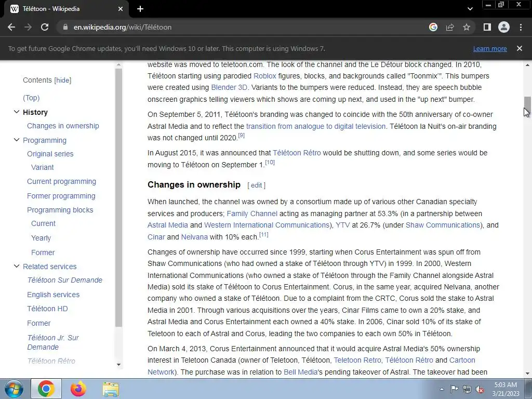Close the Télétoon - Wikipedia tab
The image size is (532, 399).
click(x=121, y=9)
